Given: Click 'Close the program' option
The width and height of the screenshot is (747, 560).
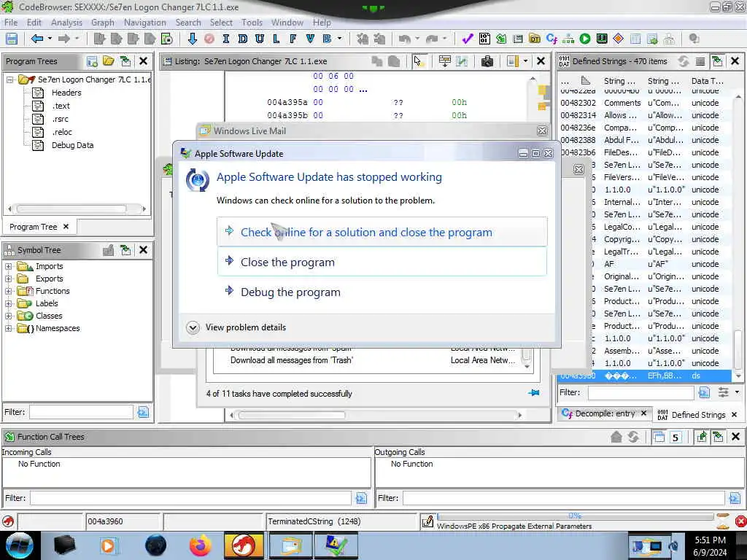Looking at the screenshot, I should [x=382, y=262].
